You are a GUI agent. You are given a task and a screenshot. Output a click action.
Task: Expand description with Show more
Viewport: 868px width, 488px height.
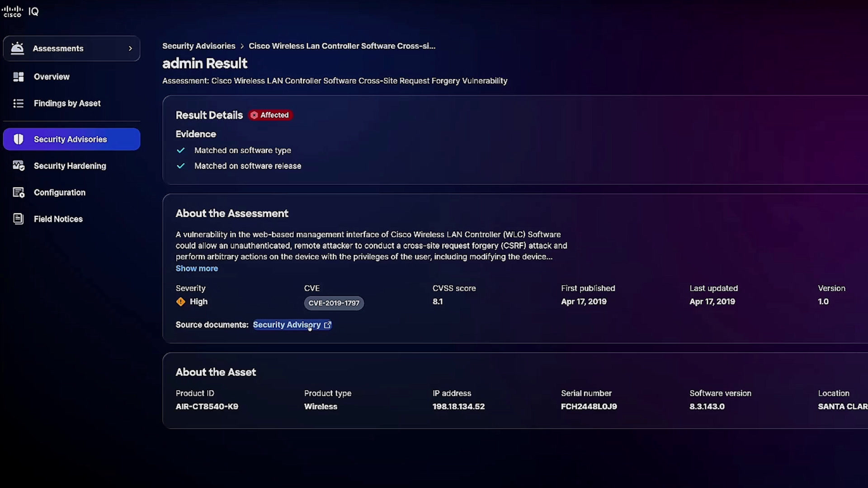(197, 268)
